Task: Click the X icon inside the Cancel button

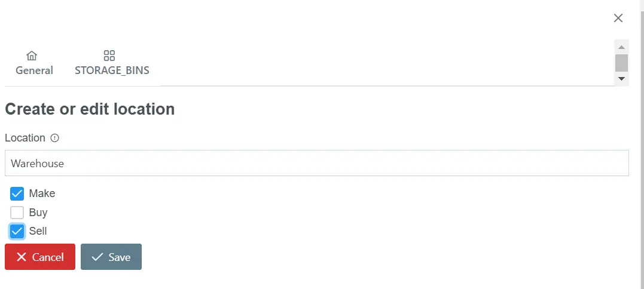Action: click(22, 257)
